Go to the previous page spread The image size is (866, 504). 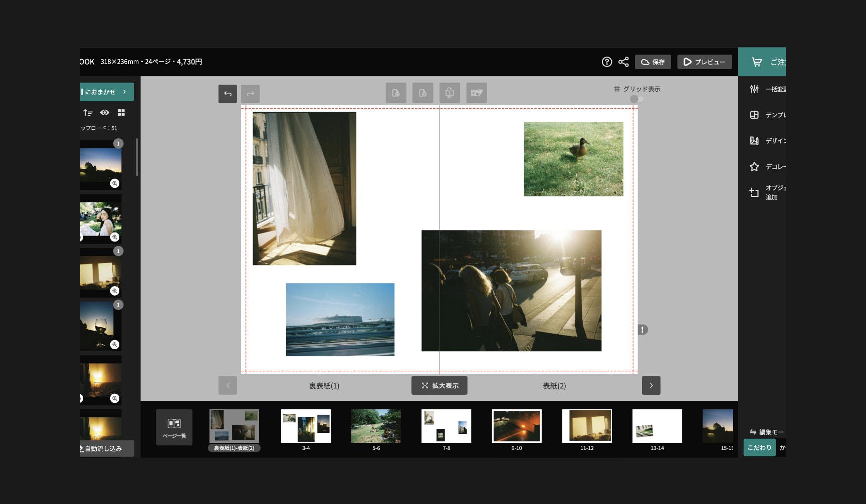(228, 386)
